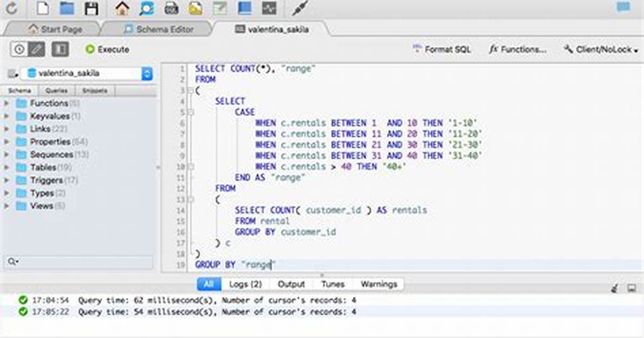The width and height of the screenshot is (644, 338).
Task: Expand the Properties tree node
Action: point(6,142)
